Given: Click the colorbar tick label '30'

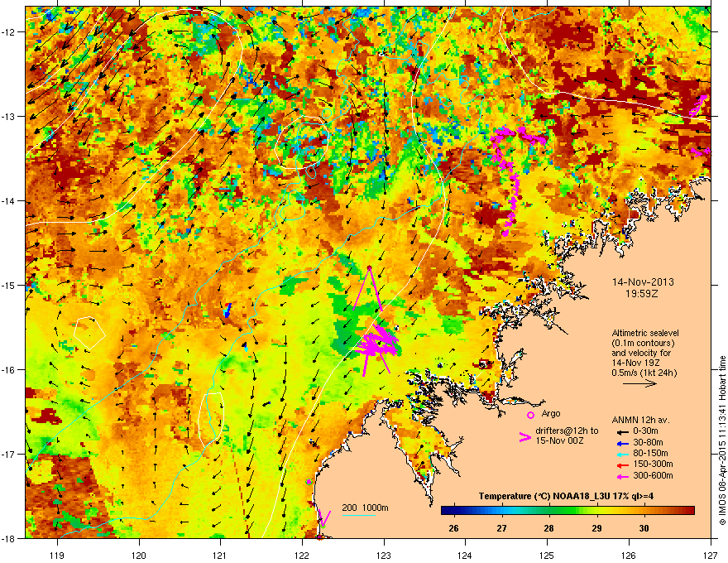Looking at the screenshot, I should [x=644, y=528].
